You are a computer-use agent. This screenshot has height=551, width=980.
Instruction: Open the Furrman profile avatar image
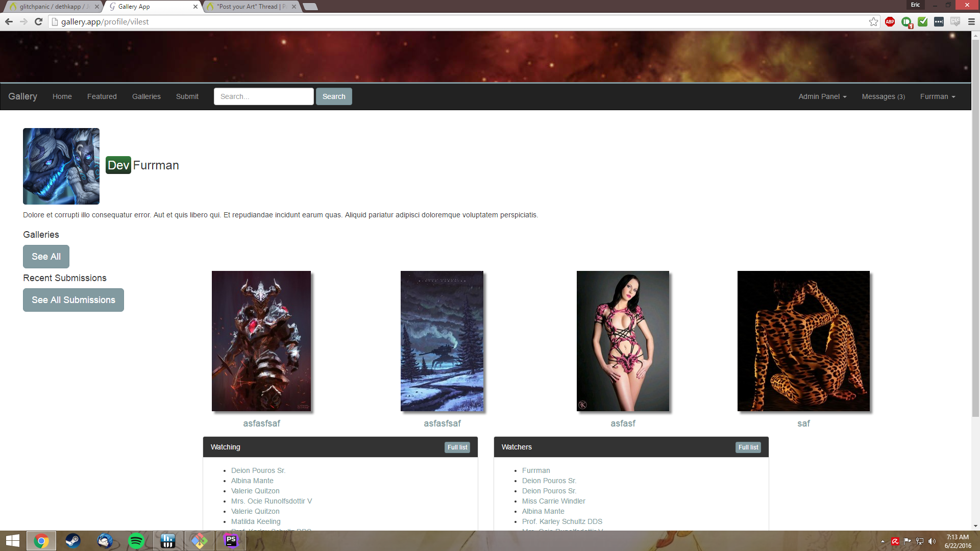coord(61,166)
